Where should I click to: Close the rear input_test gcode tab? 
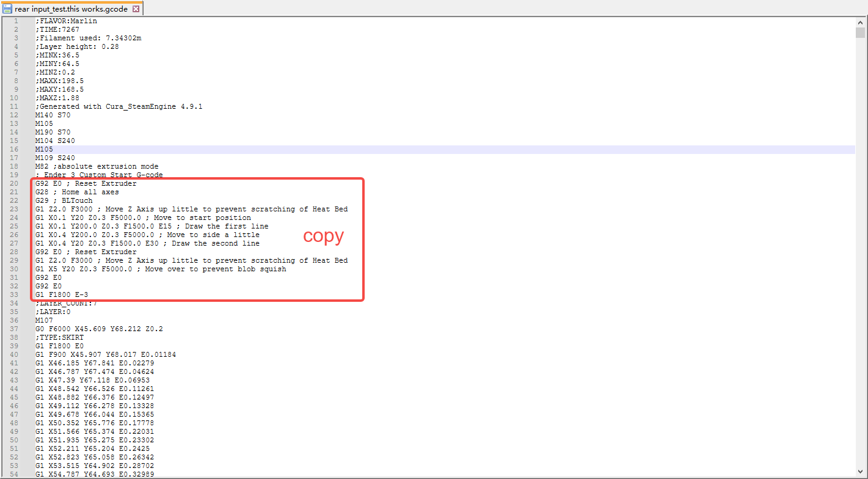(x=136, y=9)
